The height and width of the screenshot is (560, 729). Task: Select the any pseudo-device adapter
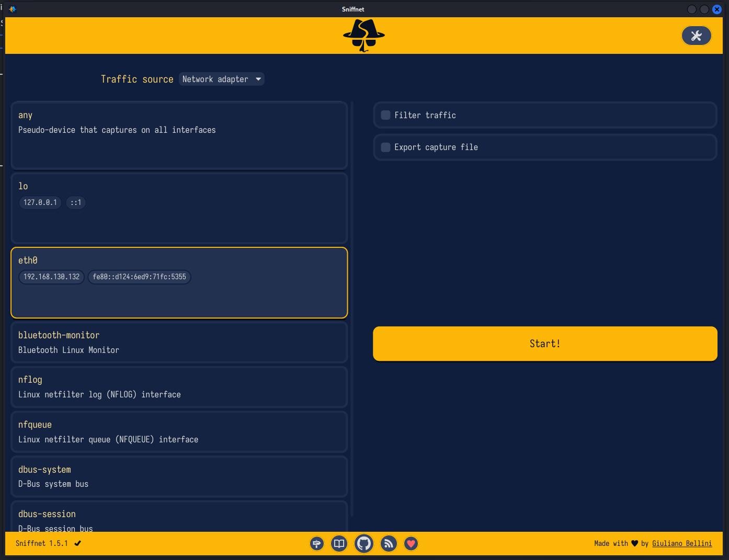click(x=179, y=135)
